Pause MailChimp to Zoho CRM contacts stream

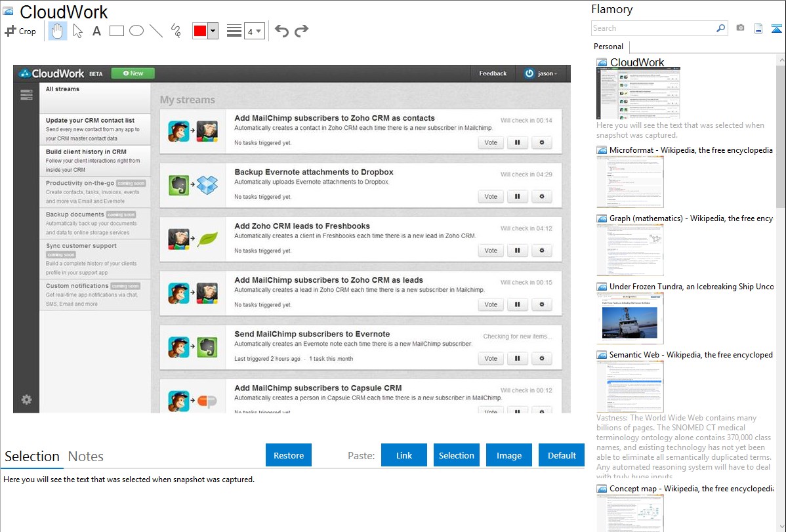click(517, 142)
